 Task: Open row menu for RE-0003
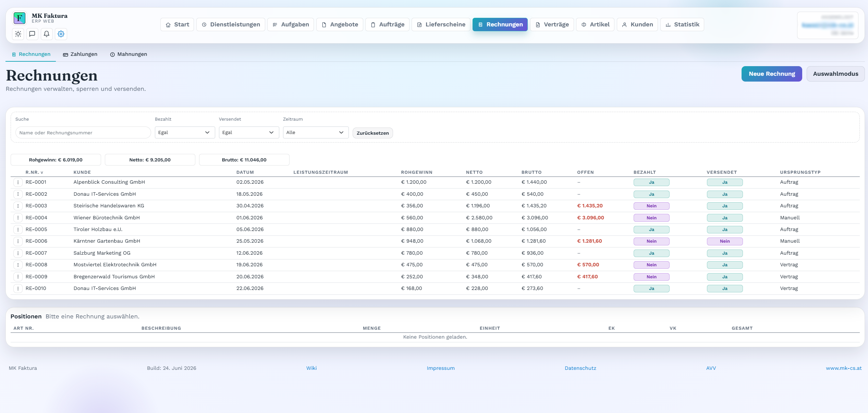[x=18, y=206]
